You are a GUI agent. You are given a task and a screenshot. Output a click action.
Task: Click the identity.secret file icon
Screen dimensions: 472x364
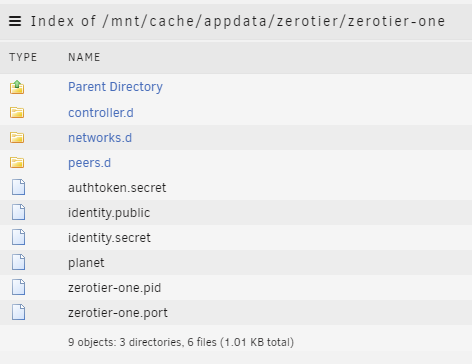(18, 237)
